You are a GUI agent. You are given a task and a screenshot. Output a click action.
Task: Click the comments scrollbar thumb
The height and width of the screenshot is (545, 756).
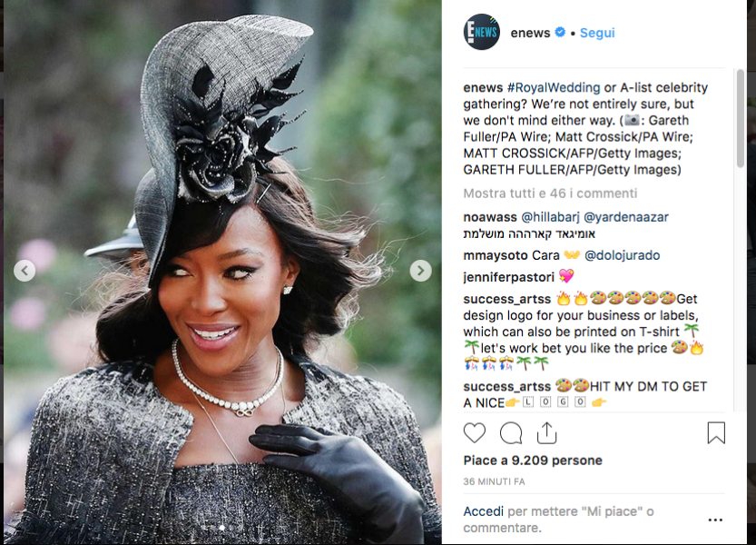[x=740, y=118]
